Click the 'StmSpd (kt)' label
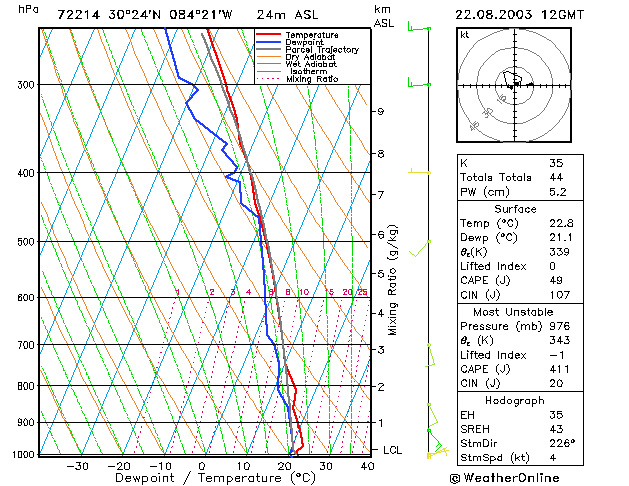The height and width of the screenshot is (486, 629). (495, 458)
